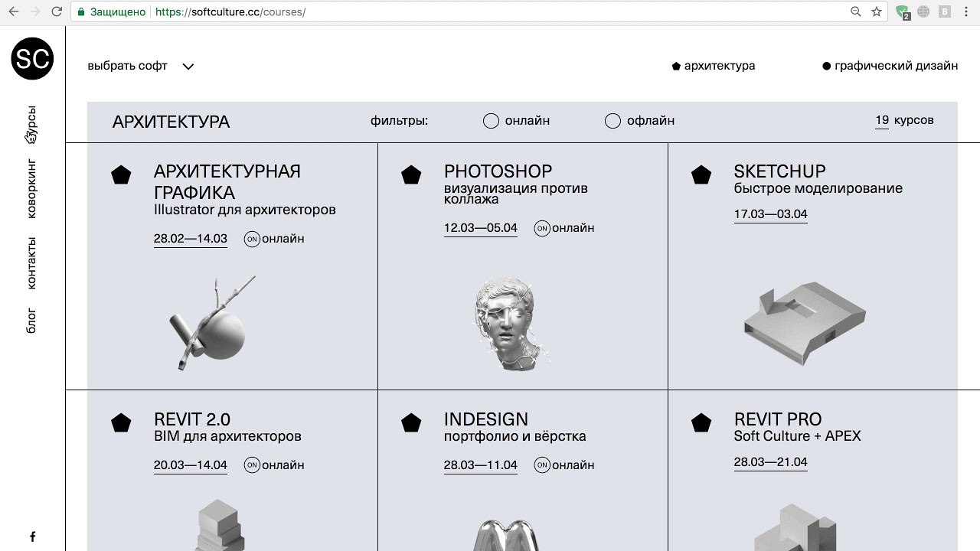Image resolution: width=980 pixels, height=551 pixels.
Task: Open коворкинг in the sidebar menu
Action: pos(31,189)
